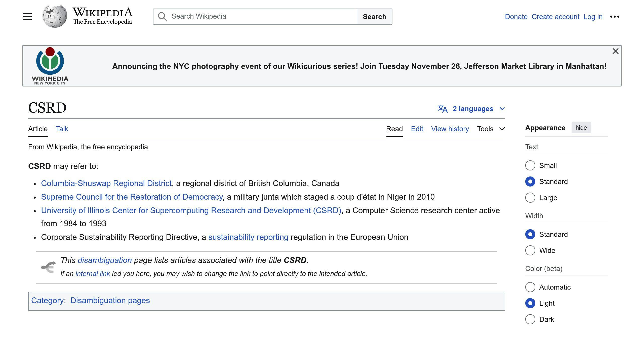Open the internal link hyperlink

click(93, 274)
